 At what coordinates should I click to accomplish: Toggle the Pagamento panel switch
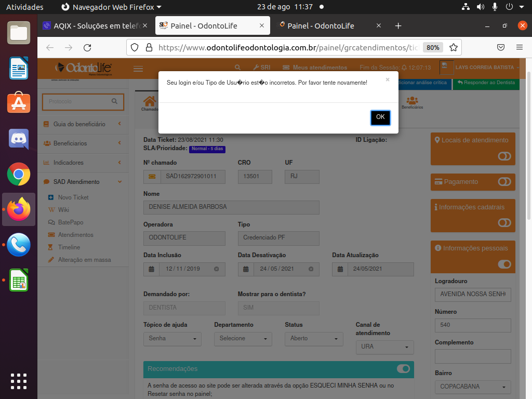pos(504,182)
